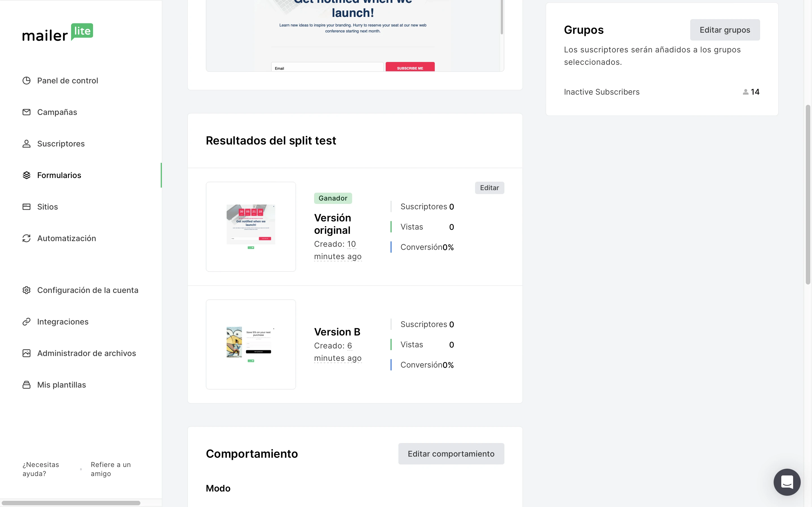Viewport: 812px width, 507px height.
Task: Open the Version B form thumbnail
Action: coord(251,344)
